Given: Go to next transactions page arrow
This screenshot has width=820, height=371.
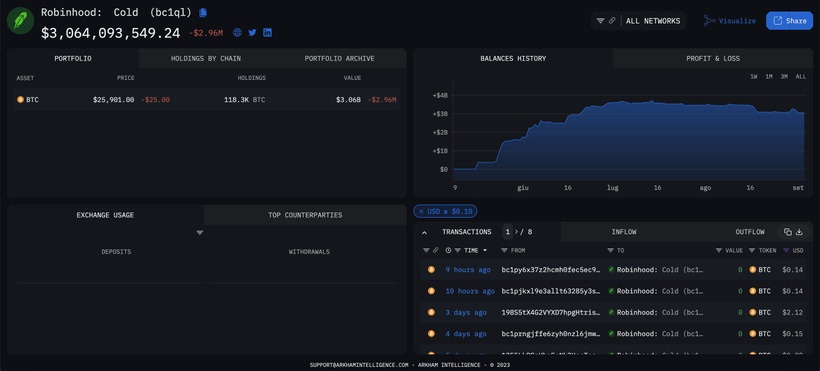Looking at the screenshot, I should pyautogui.click(x=516, y=232).
